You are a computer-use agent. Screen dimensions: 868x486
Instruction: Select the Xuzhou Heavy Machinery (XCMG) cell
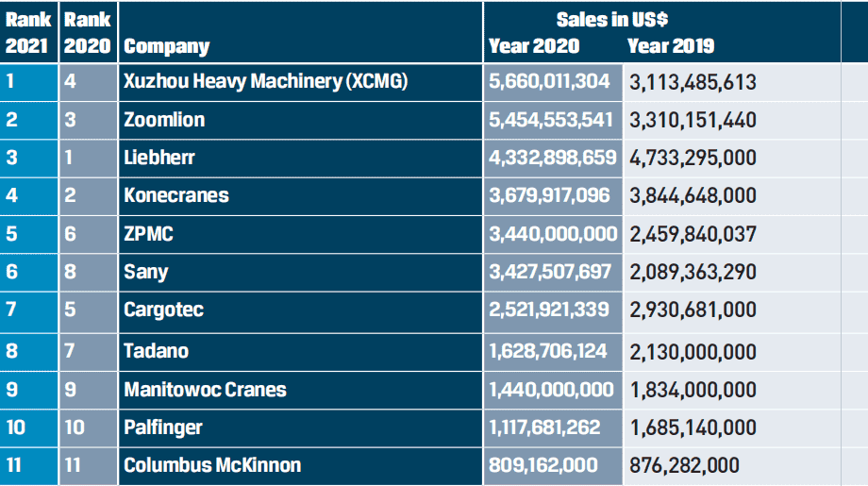[266, 81]
